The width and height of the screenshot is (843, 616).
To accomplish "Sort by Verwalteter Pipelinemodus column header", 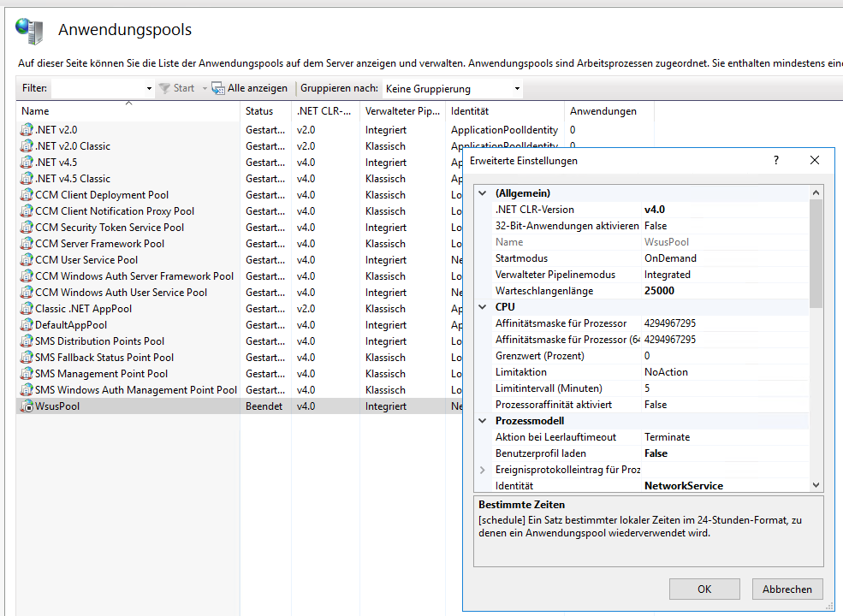I will [x=403, y=110].
